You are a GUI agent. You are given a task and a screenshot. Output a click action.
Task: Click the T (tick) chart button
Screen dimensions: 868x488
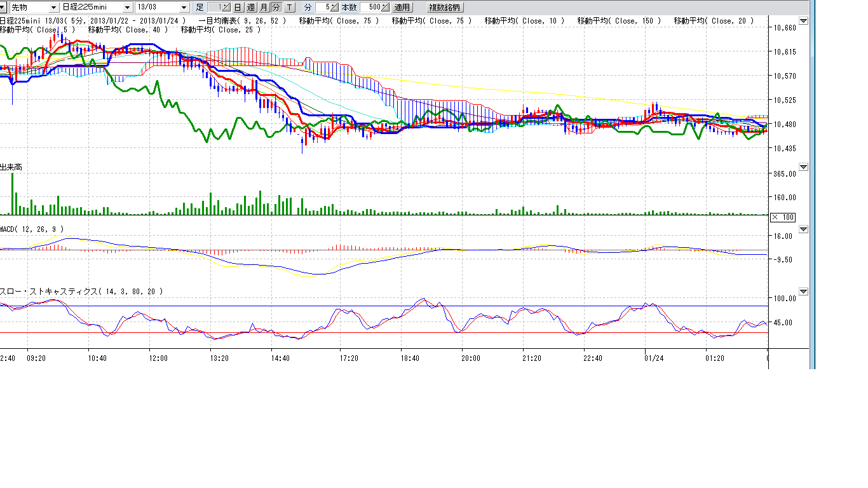tap(290, 8)
